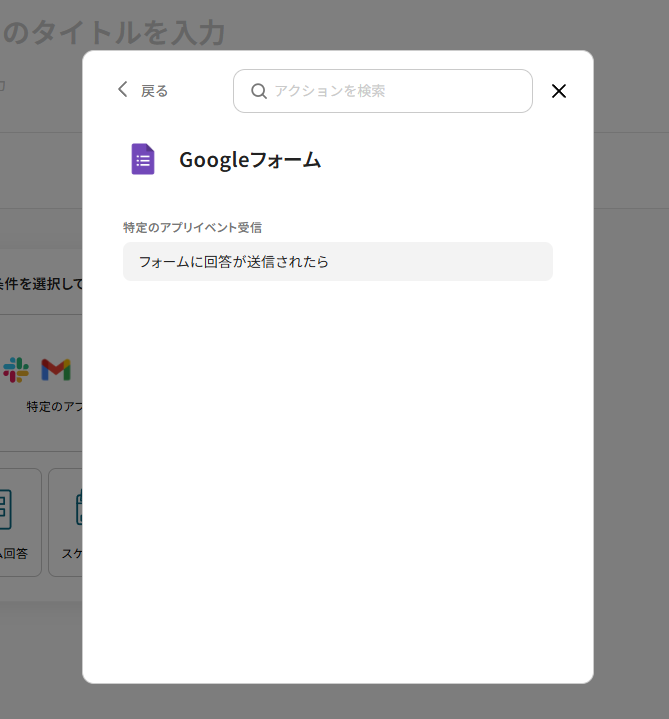This screenshot has height=719, width=669.
Task: Pick the schedule trigger card label
Action: coord(72,553)
